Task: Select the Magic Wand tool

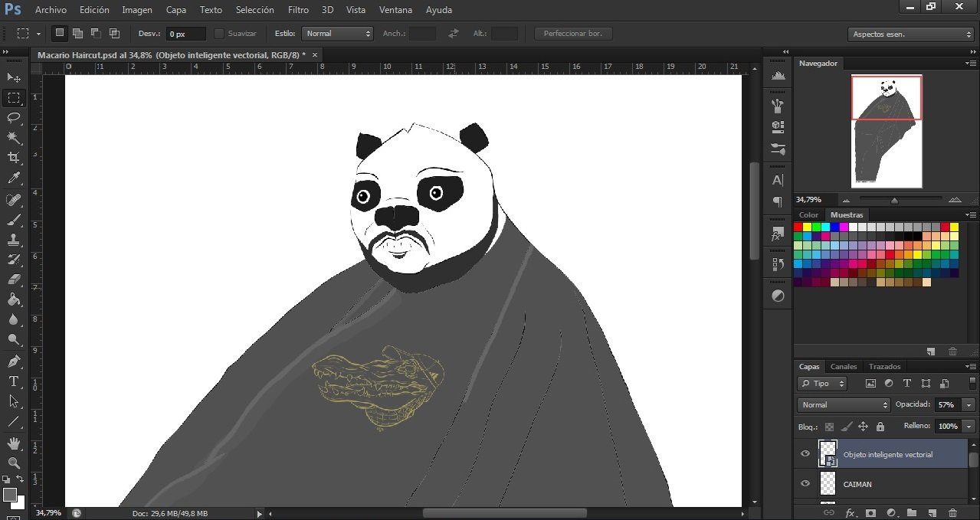Action: [x=14, y=137]
